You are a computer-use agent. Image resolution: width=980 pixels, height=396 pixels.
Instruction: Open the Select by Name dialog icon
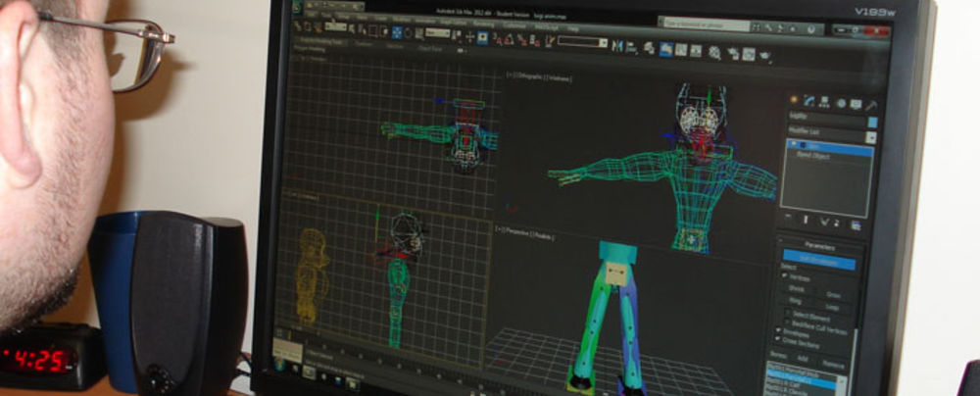(x=363, y=29)
